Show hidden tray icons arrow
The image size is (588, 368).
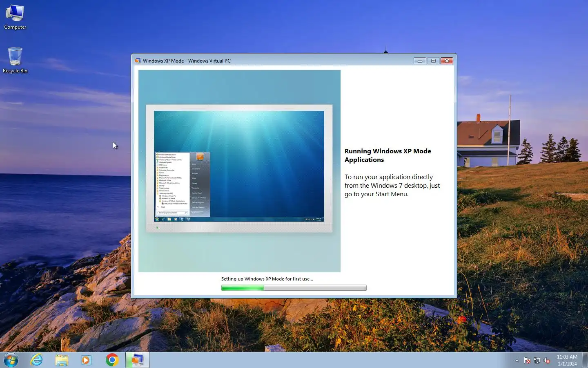coord(517,361)
